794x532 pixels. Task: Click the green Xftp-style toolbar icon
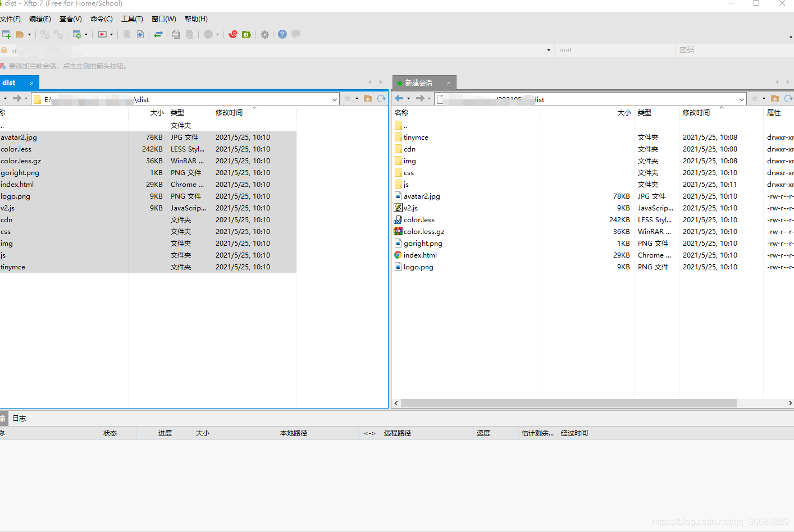pyautogui.click(x=246, y=34)
